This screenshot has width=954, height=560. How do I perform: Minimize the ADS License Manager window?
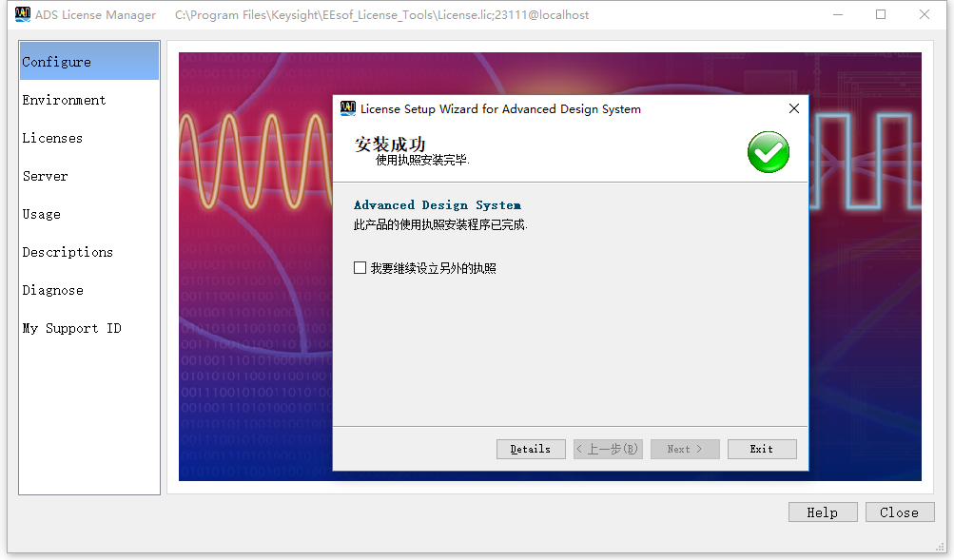pyautogui.click(x=838, y=14)
